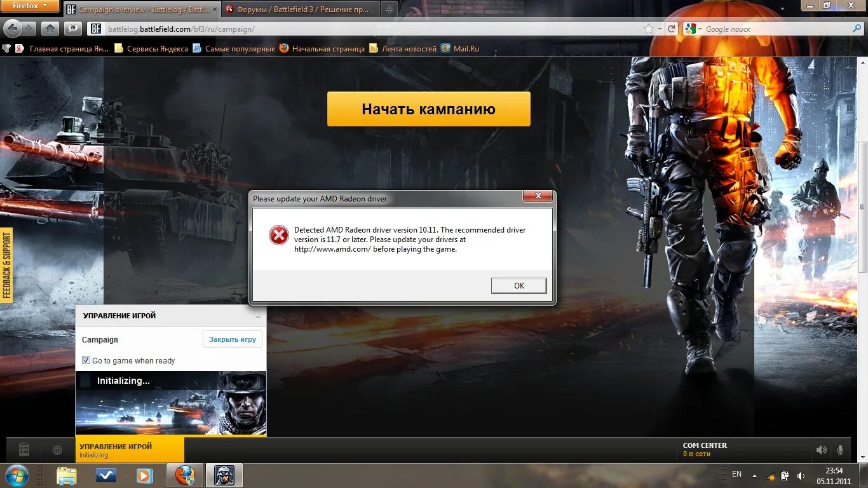
Task: Open Сервисы Яндекса bookmarks folder
Action: pos(151,48)
